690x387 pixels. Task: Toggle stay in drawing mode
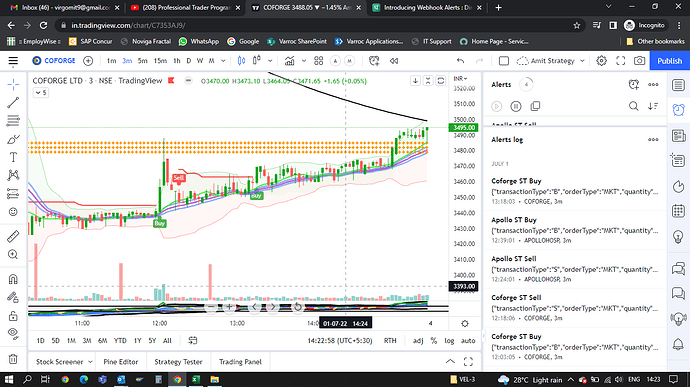coord(13,297)
